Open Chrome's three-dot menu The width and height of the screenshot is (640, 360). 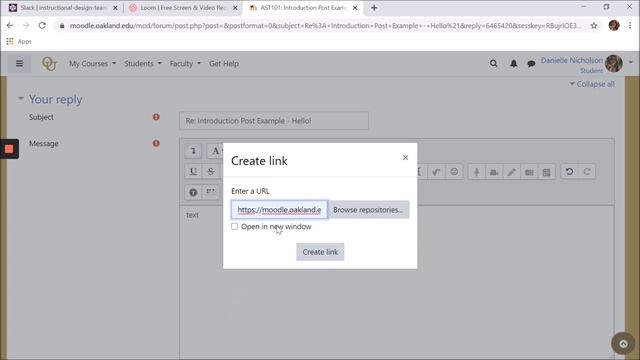630,25
